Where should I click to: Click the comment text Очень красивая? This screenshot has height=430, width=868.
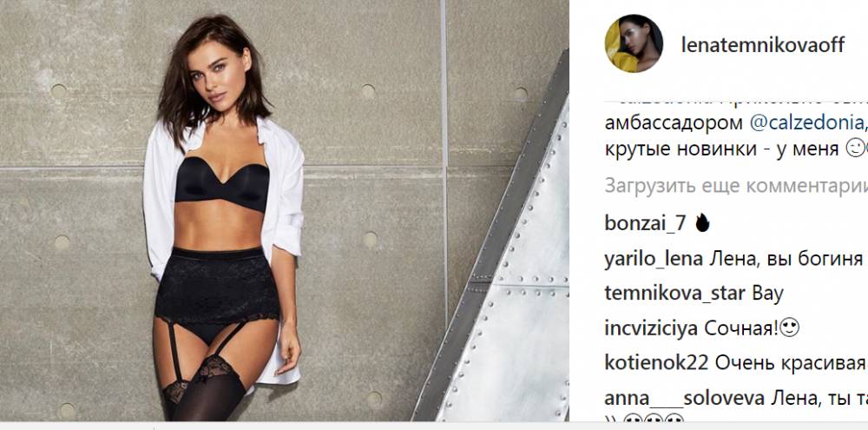[790, 363]
